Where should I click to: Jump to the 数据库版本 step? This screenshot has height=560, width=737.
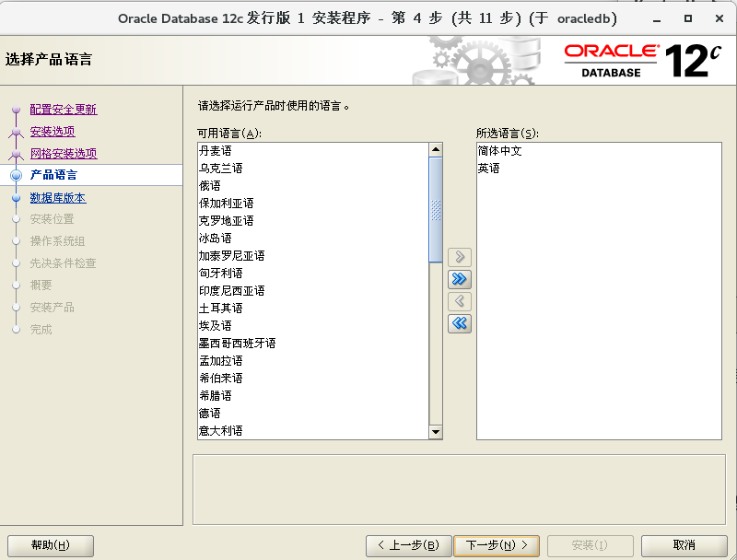click(58, 198)
